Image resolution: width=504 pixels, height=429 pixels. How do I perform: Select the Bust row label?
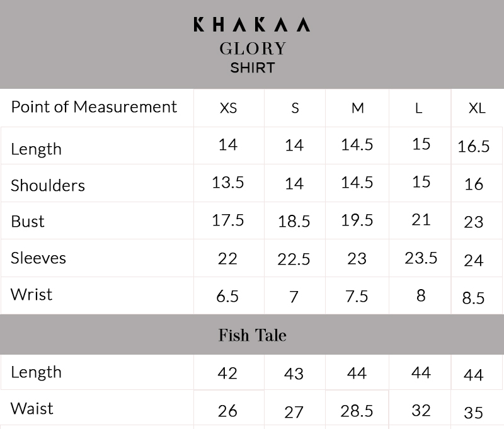pos(28,221)
